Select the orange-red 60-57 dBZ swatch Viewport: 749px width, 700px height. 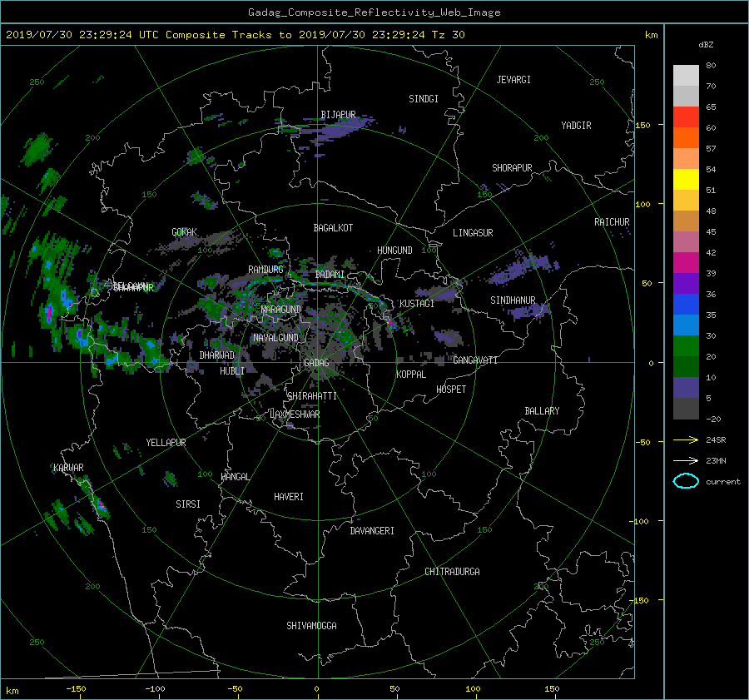pyautogui.click(x=686, y=138)
